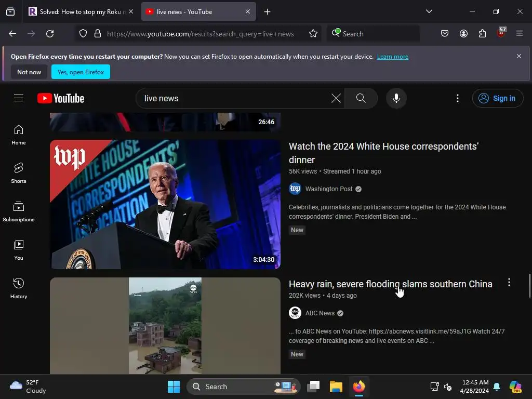Click the Sign in button
Image resolution: width=532 pixels, height=399 pixels.
coord(497,98)
